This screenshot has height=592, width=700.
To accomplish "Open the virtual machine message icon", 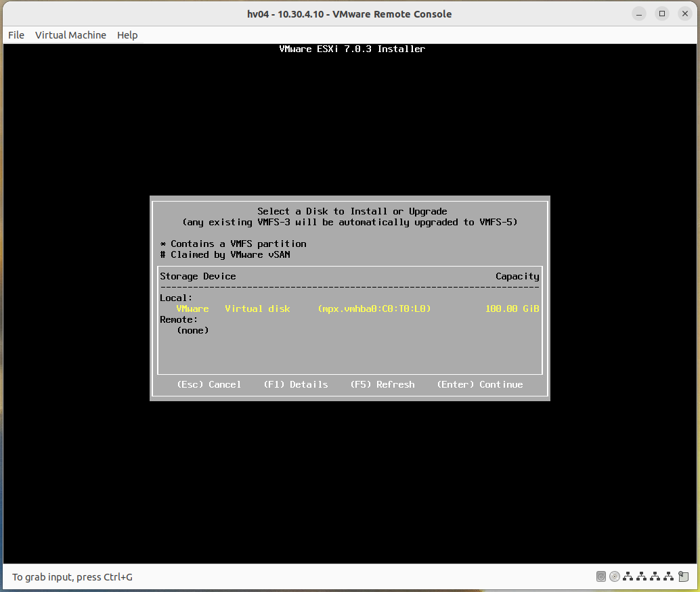I will pos(683,576).
